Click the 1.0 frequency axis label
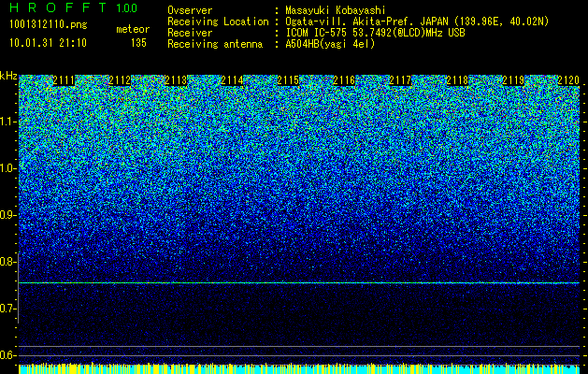588x374 pixels. pos(8,168)
